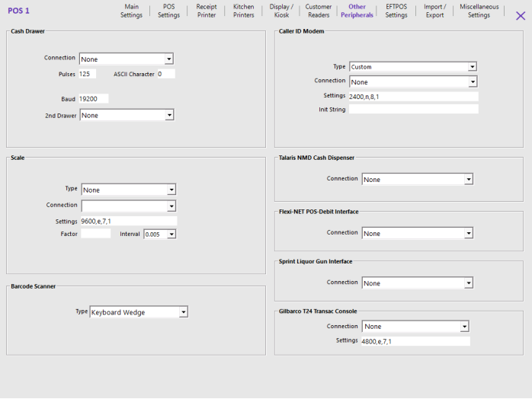Open Flexi-NET POS-Debit Connection dropdown
The height and width of the screenshot is (399, 532).
418,233
